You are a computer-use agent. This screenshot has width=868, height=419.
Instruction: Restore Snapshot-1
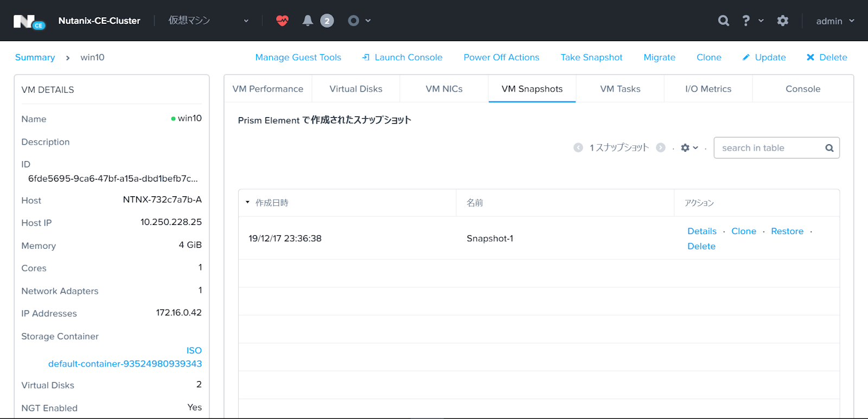pyautogui.click(x=787, y=231)
